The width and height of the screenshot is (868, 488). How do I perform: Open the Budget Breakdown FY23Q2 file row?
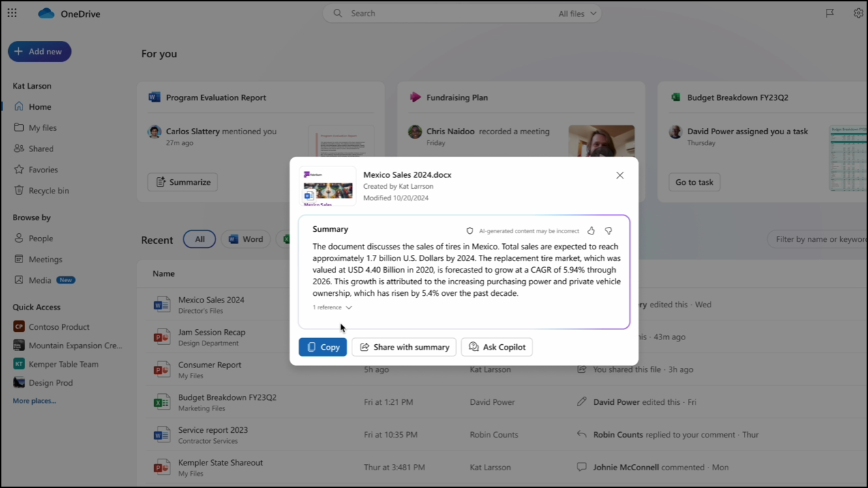tap(502, 403)
